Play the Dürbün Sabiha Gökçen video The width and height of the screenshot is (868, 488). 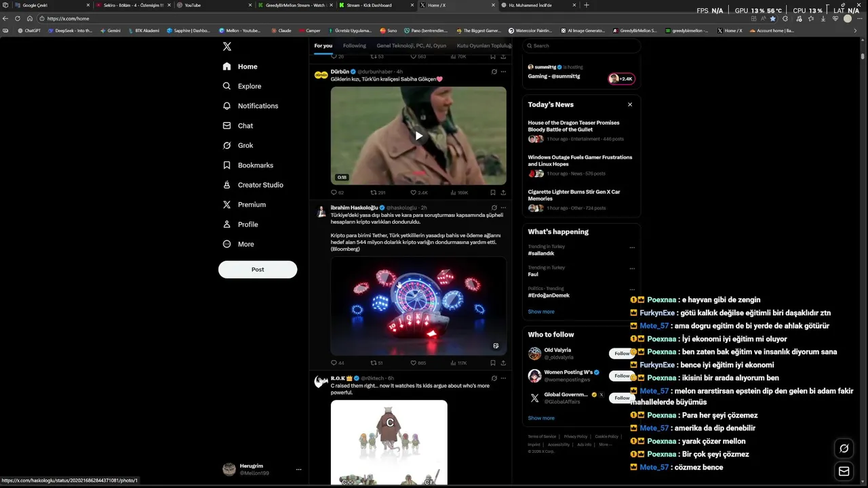(418, 136)
